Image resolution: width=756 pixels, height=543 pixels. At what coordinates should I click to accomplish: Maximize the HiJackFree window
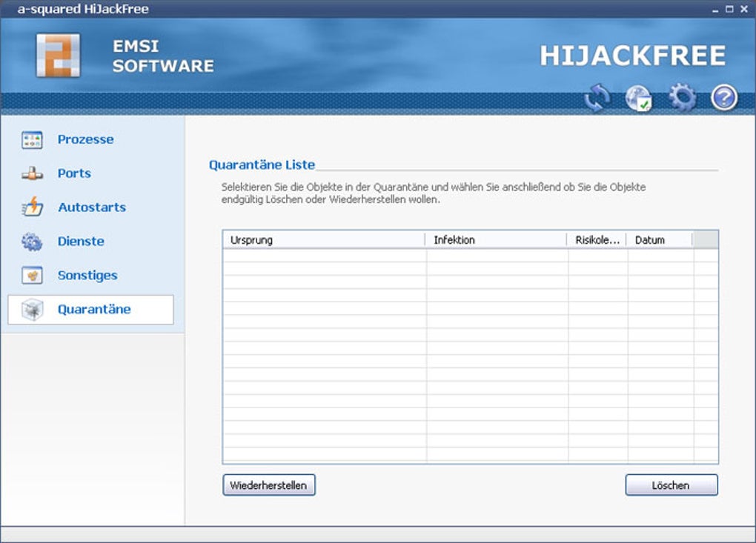[x=729, y=9]
